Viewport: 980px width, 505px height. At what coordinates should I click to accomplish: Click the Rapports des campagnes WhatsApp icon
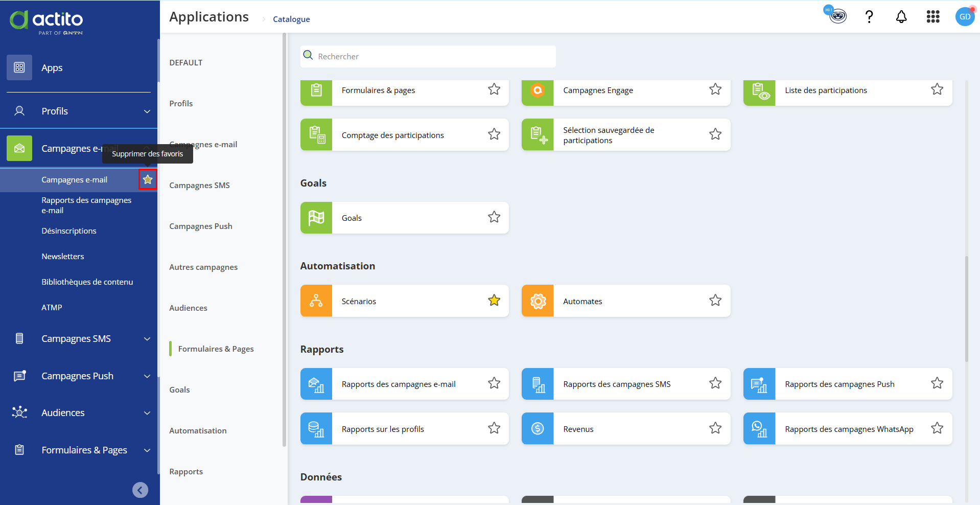pos(759,428)
